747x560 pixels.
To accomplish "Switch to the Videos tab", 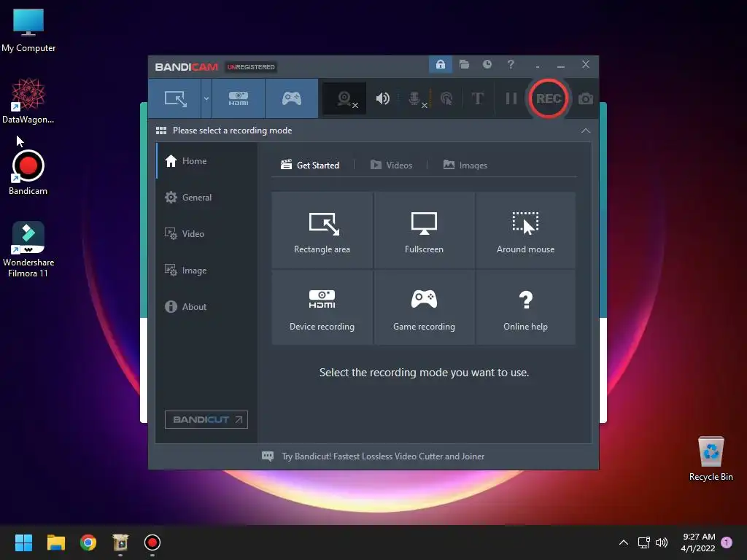I will [x=391, y=165].
